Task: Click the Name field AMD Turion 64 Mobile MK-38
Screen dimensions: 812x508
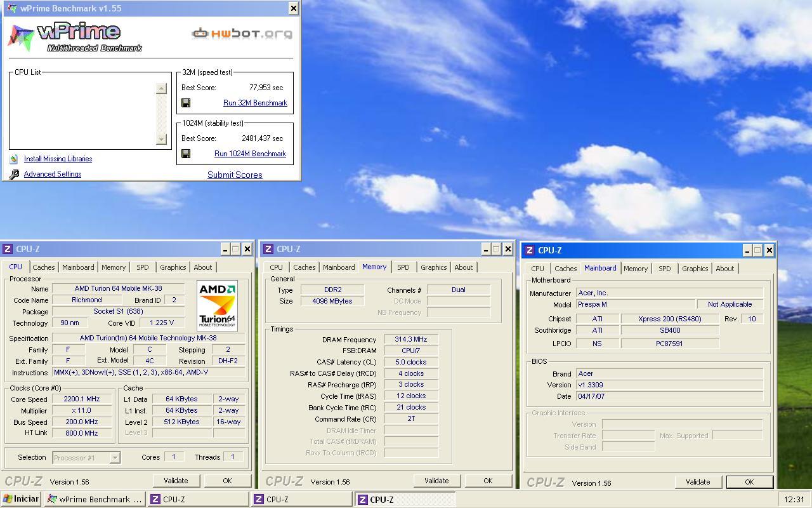Action: coord(119,289)
